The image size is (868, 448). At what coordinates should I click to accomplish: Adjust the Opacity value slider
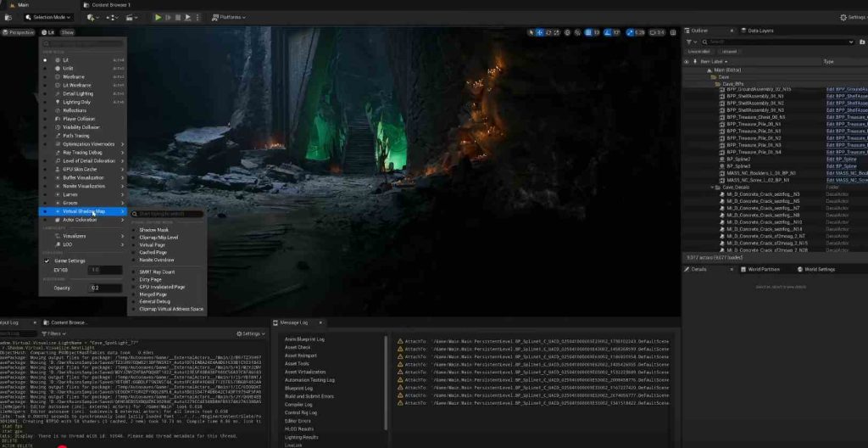pyautogui.click(x=106, y=288)
